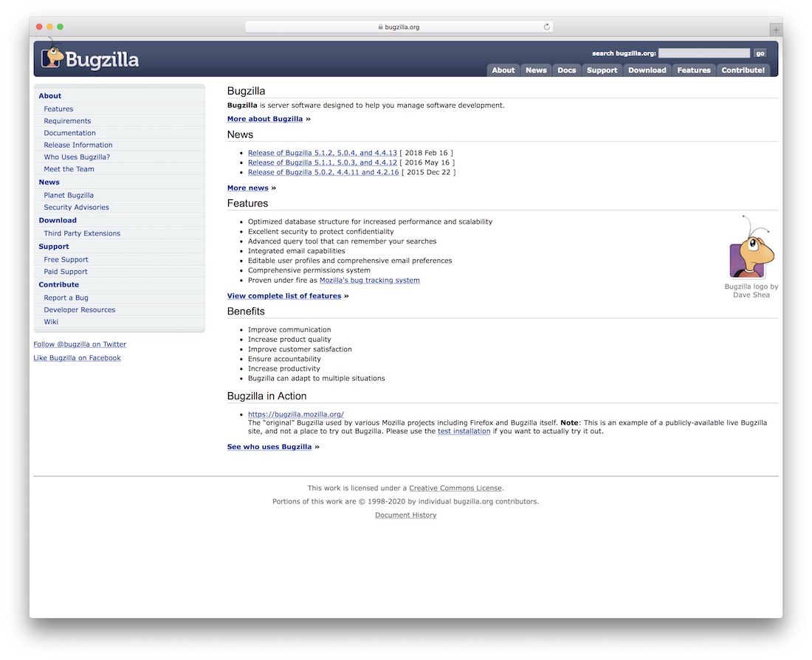Open Planet Bugzilla in the sidebar

pyautogui.click(x=69, y=196)
